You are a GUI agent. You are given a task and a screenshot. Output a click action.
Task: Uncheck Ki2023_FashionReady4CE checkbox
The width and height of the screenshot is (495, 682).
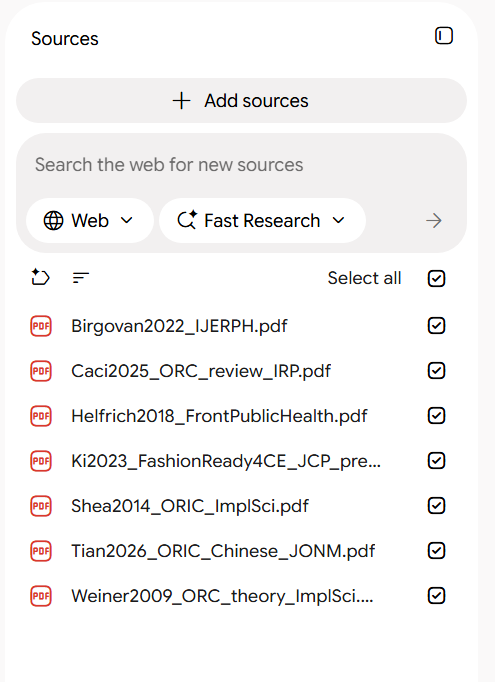pyautogui.click(x=436, y=461)
